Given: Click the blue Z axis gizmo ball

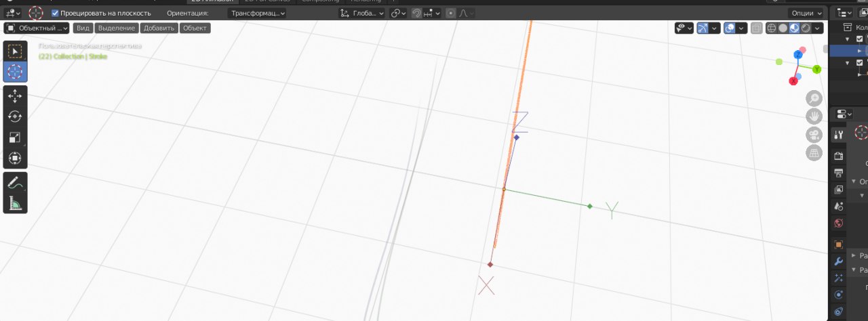Looking at the screenshot, I should click(x=798, y=55).
